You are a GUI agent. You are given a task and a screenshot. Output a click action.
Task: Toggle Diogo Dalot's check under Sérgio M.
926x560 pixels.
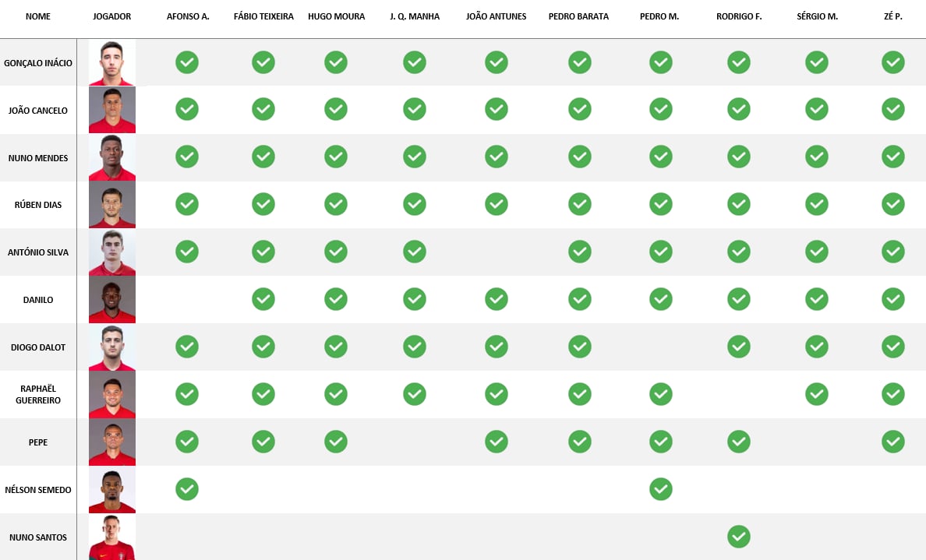pyautogui.click(x=817, y=347)
